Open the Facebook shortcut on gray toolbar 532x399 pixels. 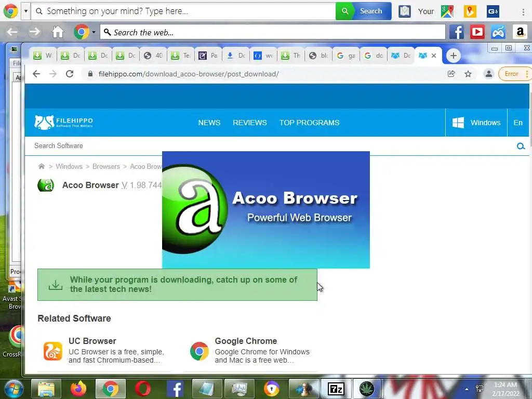[456, 32]
